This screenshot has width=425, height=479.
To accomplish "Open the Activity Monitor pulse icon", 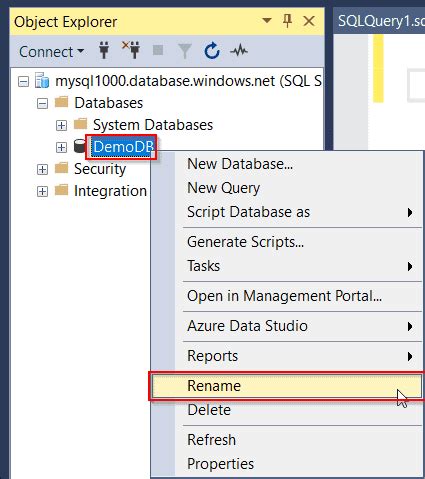I will tap(239, 51).
